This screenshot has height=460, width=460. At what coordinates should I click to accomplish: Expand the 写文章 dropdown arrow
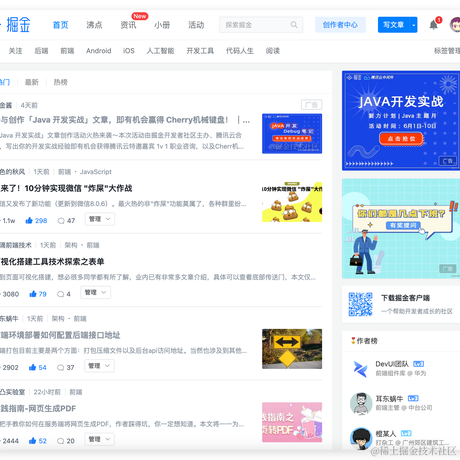coord(413,25)
